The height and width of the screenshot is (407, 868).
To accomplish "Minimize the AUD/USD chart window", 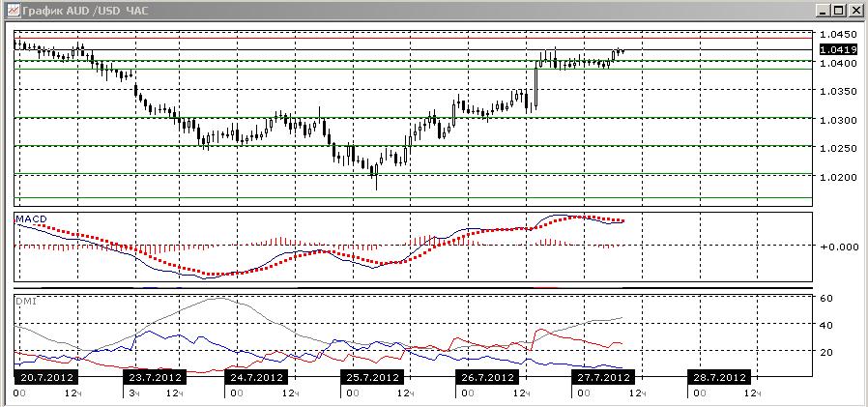I will tap(824, 10).
